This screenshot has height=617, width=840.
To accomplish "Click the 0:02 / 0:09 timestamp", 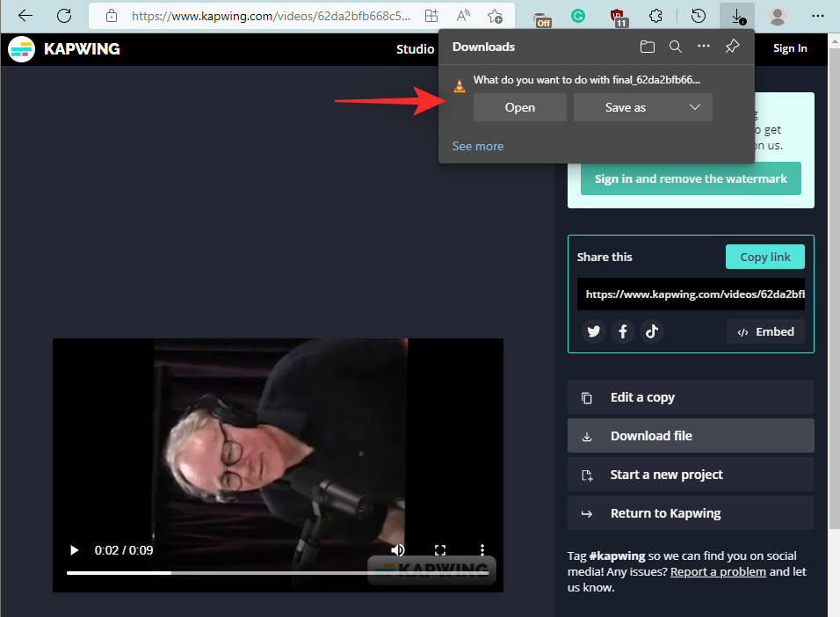I will click(124, 550).
